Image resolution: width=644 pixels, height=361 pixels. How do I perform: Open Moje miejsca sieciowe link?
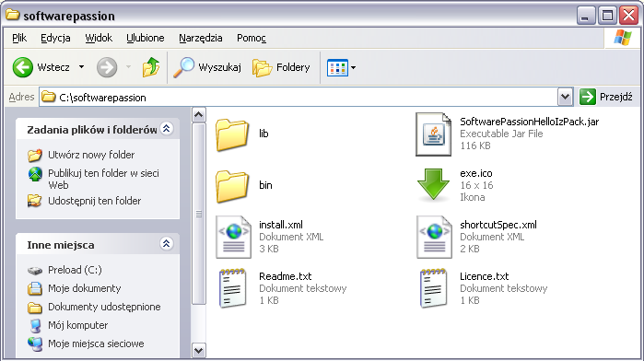coord(96,344)
